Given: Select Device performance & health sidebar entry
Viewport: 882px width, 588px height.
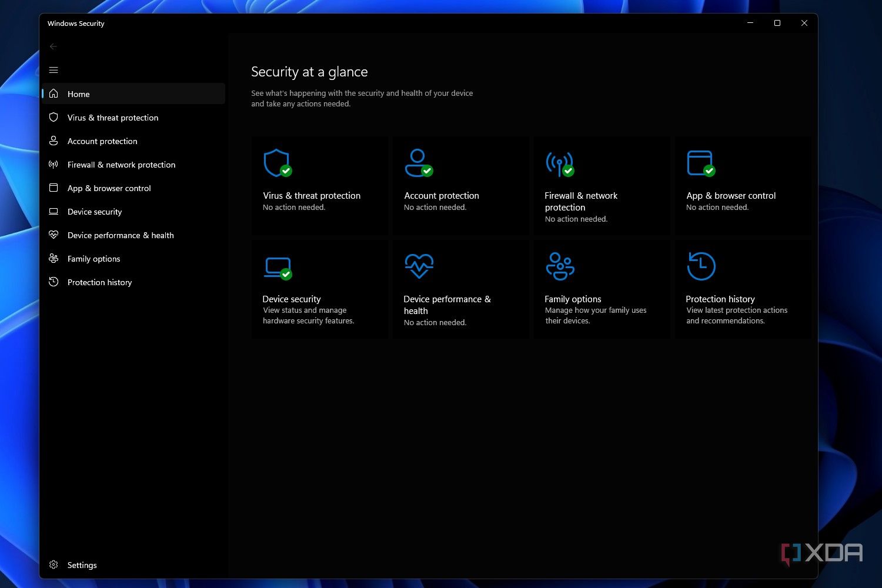Looking at the screenshot, I should 121,235.
